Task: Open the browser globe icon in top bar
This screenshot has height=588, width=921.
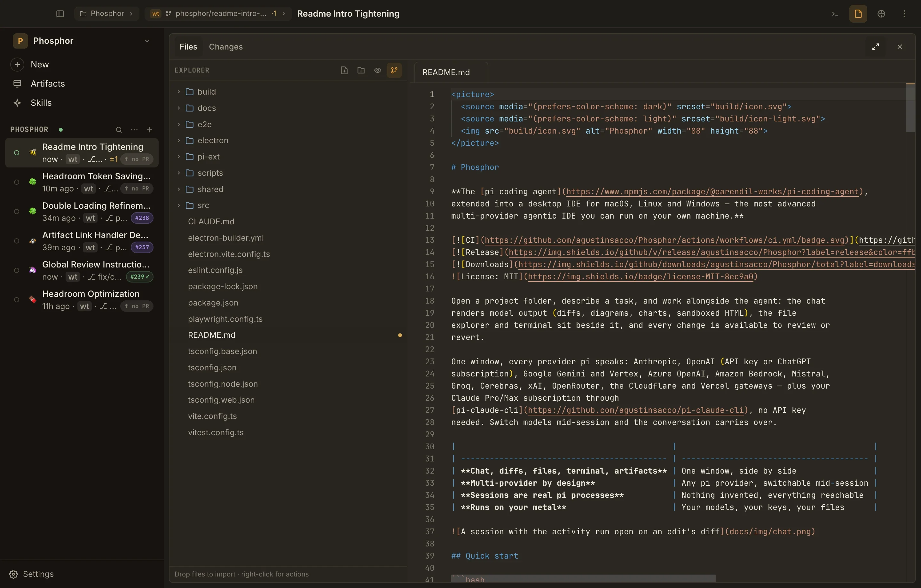Action: (x=881, y=14)
